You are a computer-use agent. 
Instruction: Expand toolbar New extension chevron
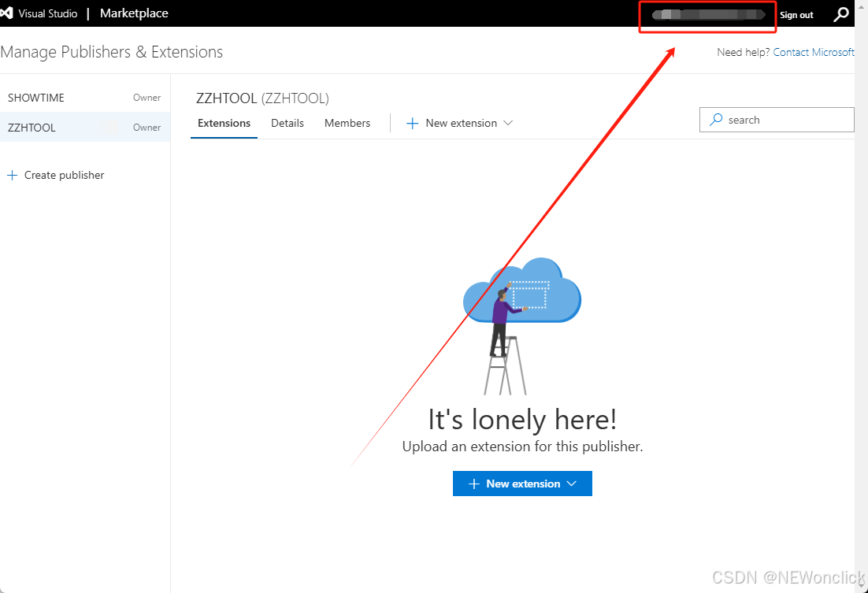pos(507,123)
